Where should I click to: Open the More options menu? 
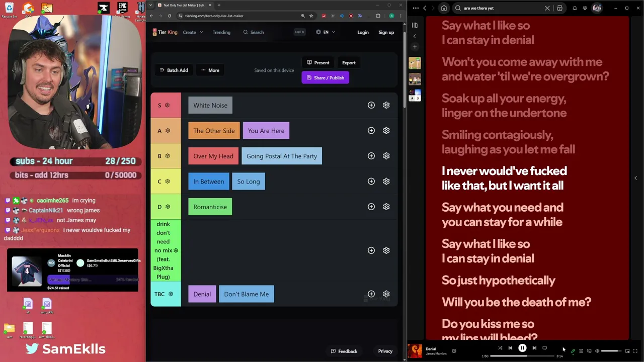(x=210, y=70)
